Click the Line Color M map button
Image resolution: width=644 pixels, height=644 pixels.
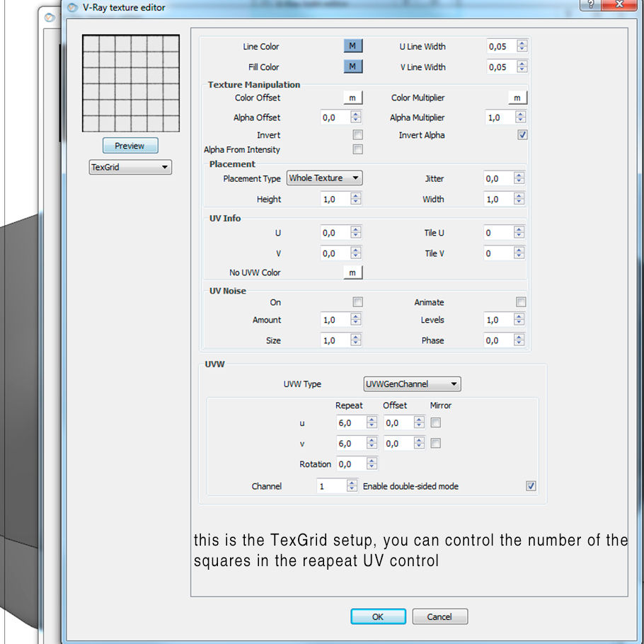point(353,46)
